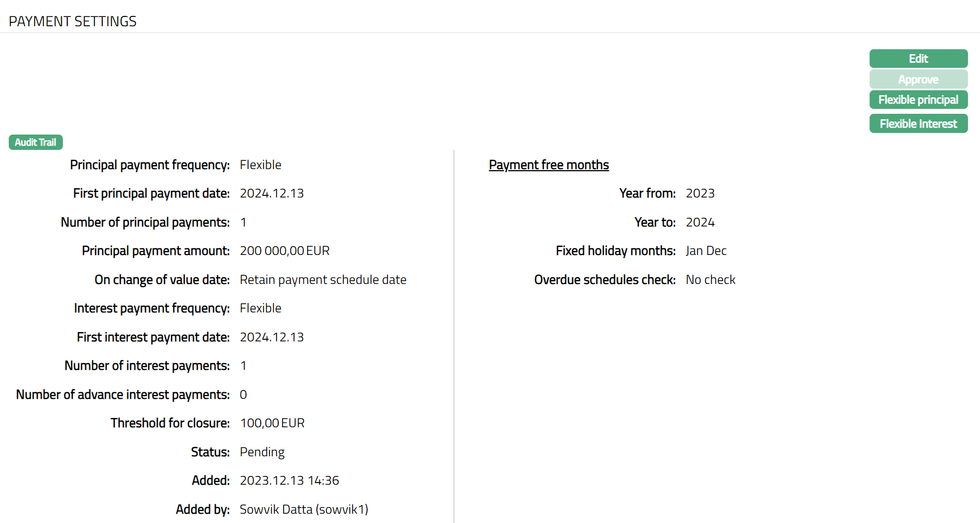
Task: Select the 100,00 EUR closure threshold value
Action: click(x=272, y=423)
